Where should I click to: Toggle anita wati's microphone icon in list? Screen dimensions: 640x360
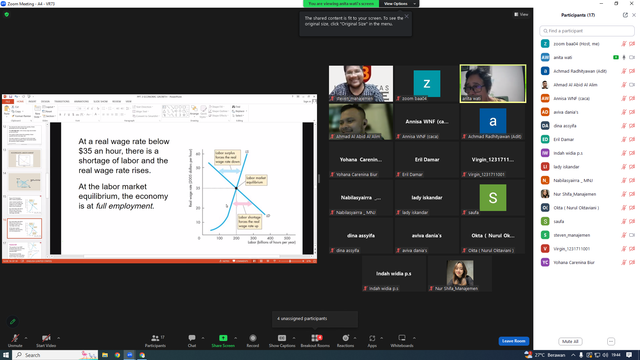tap(624, 58)
